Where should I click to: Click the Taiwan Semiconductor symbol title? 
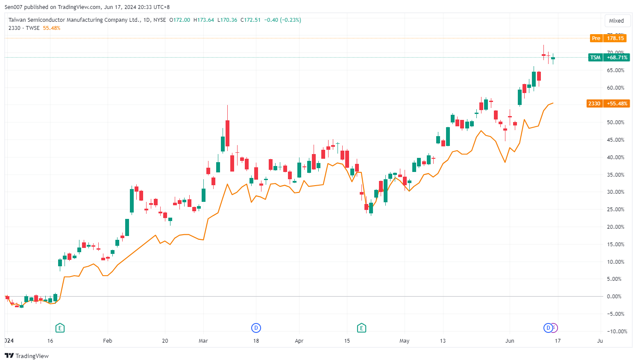[x=74, y=20]
